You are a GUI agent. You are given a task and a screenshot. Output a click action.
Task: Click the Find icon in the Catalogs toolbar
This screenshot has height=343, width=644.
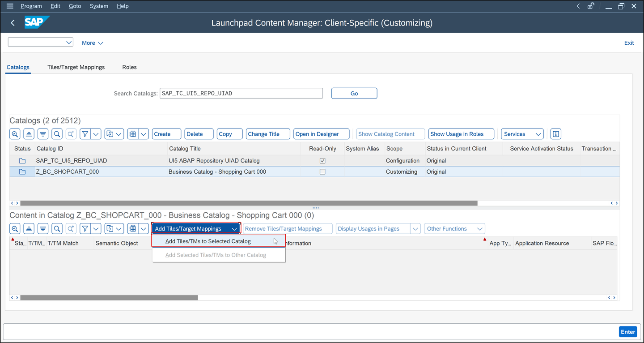click(57, 134)
